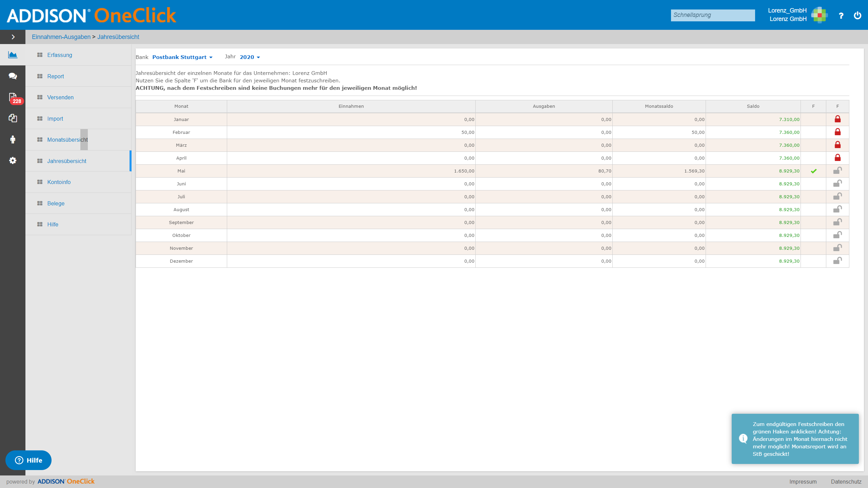The height and width of the screenshot is (488, 868).
Task: Click the red lock for Februar
Action: pyautogui.click(x=837, y=132)
